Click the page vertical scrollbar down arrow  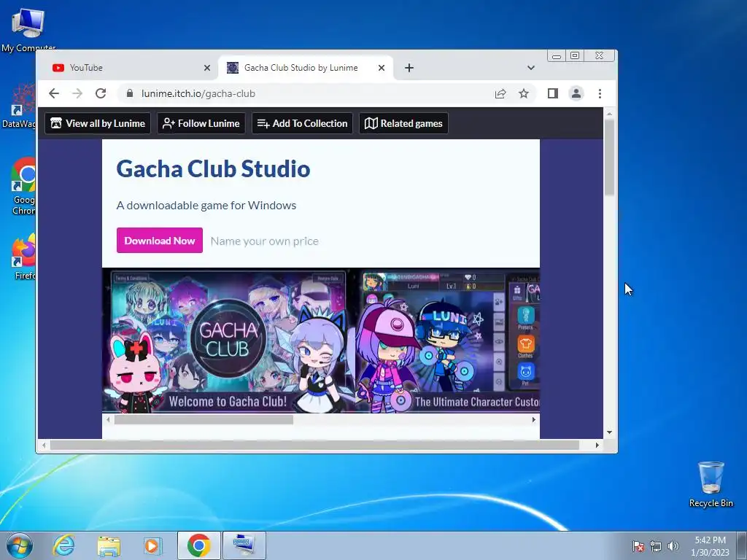click(x=609, y=432)
